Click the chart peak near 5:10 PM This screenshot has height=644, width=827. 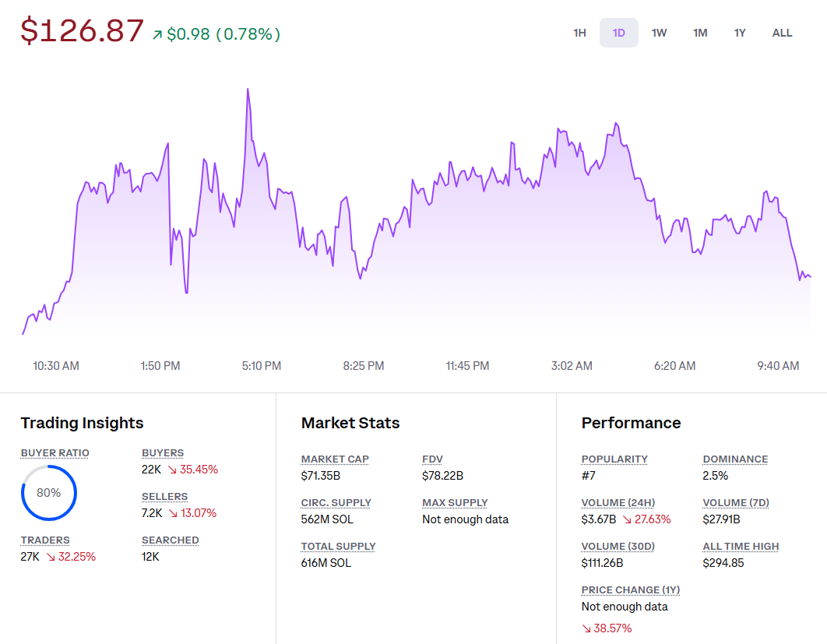click(248, 90)
